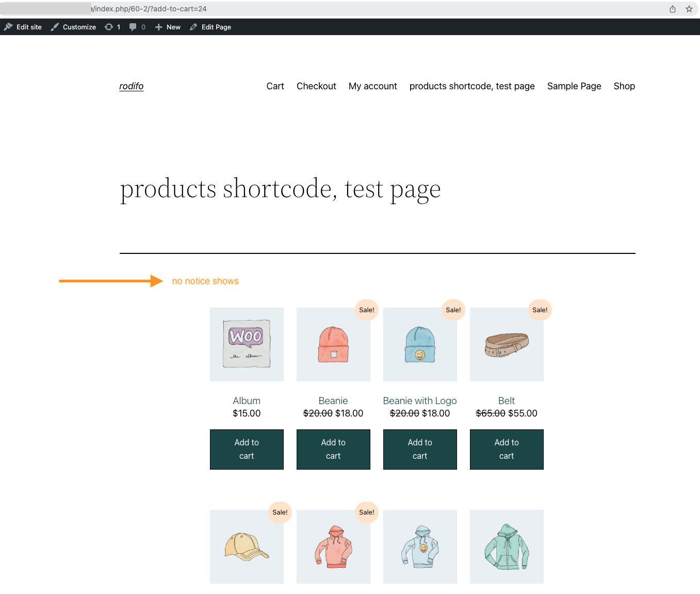Screen dimensions: 700x594
Task: Click Edit Page in admin bar
Action: pyautogui.click(x=210, y=27)
